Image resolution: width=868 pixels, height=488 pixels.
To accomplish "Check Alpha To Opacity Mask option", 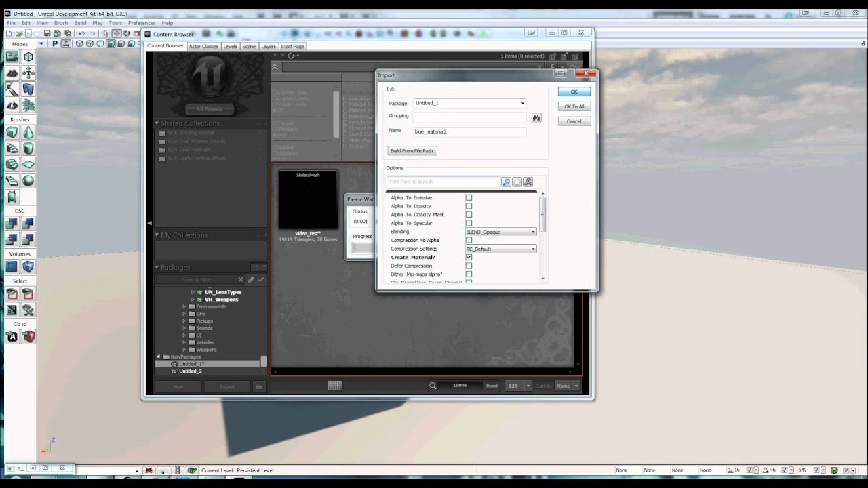I will [469, 214].
